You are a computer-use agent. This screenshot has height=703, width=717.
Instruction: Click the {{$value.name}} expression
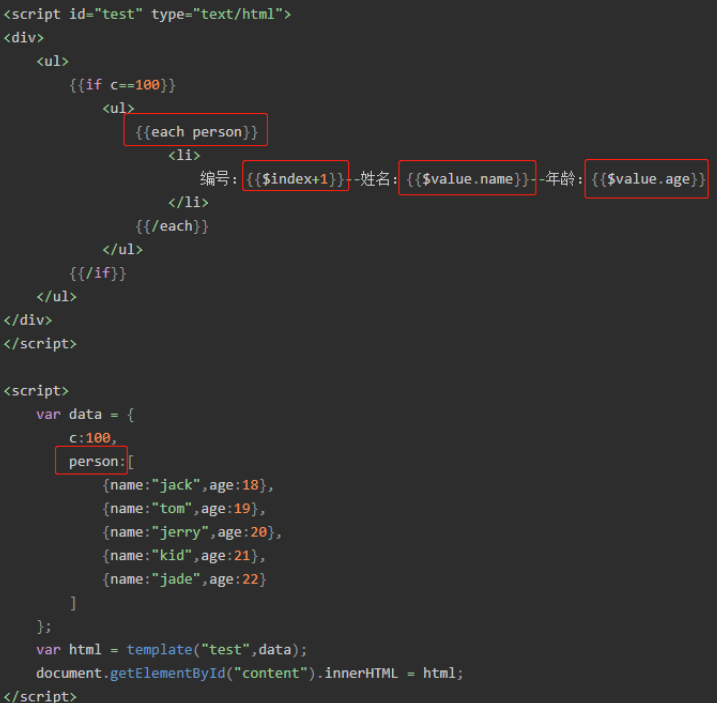pyautogui.click(x=467, y=179)
